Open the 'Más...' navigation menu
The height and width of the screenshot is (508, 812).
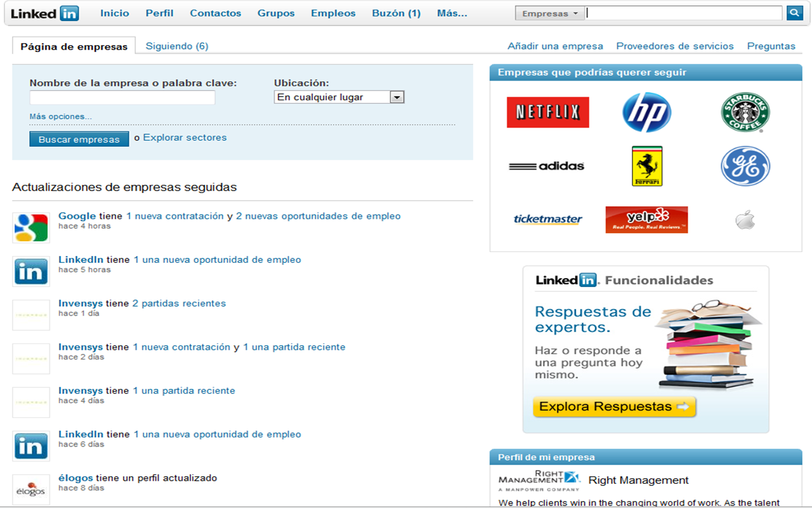[x=452, y=13]
